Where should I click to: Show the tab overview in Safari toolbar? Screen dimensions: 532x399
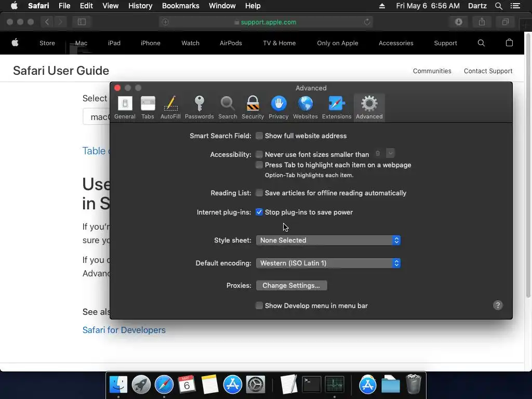pos(505,22)
